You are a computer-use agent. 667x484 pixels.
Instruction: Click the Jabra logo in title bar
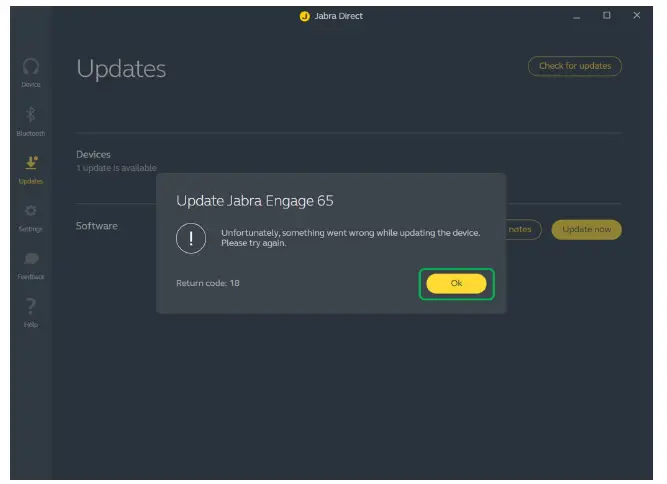(304, 16)
